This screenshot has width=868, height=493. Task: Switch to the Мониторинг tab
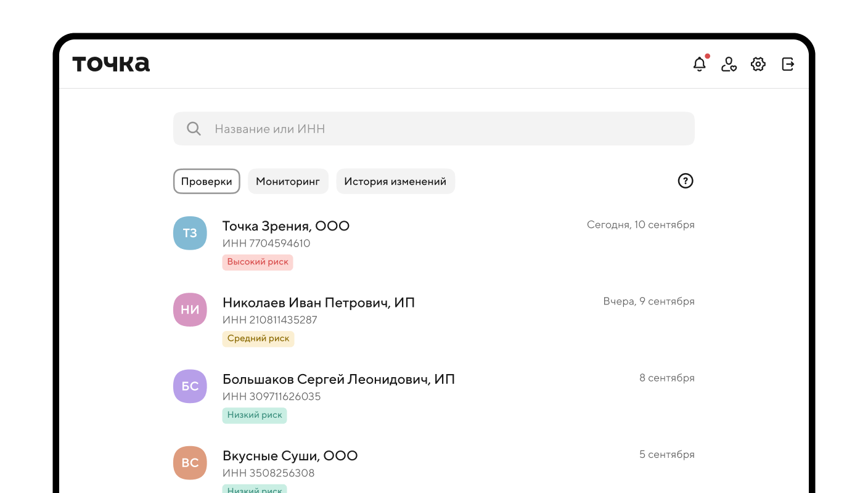[288, 181]
